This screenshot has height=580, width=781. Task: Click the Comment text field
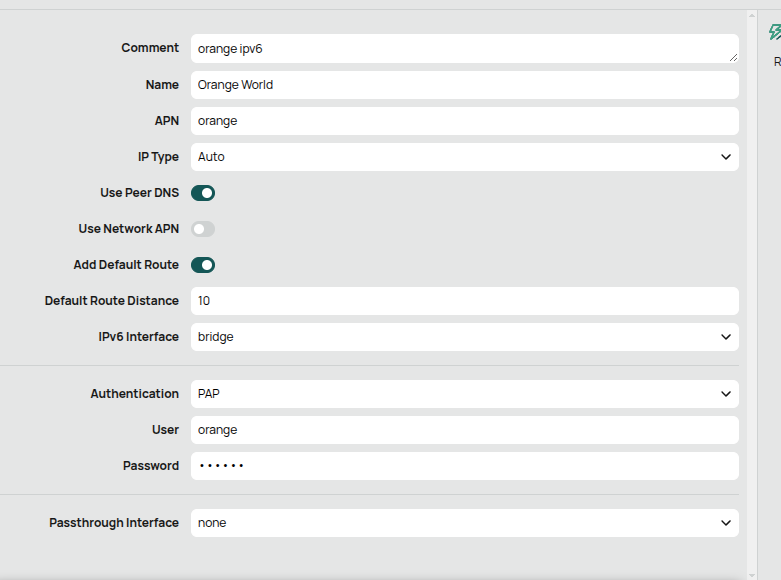(465, 48)
